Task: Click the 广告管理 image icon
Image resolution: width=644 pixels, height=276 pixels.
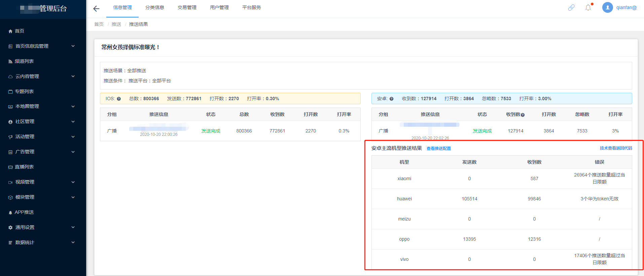Action: pyautogui.click(x=10, y=152)
